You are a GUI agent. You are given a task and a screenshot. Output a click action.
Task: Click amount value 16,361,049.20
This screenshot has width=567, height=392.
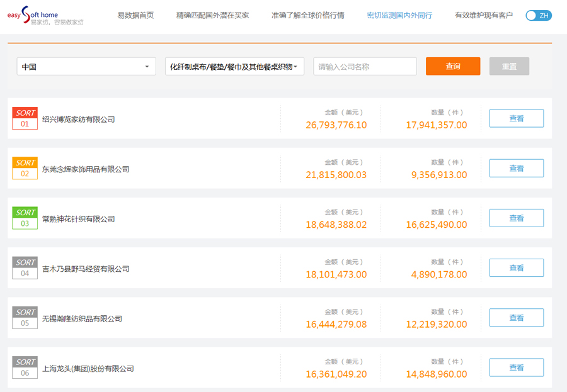tap(336, 374)
